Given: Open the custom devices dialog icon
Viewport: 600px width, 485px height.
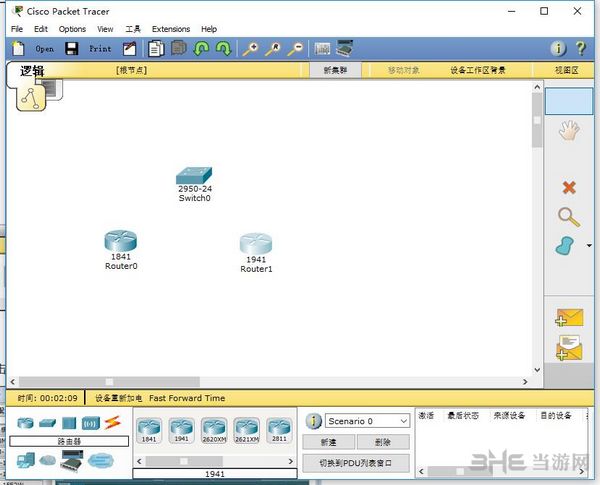Looking at the screenshot, I should point(344,48).
